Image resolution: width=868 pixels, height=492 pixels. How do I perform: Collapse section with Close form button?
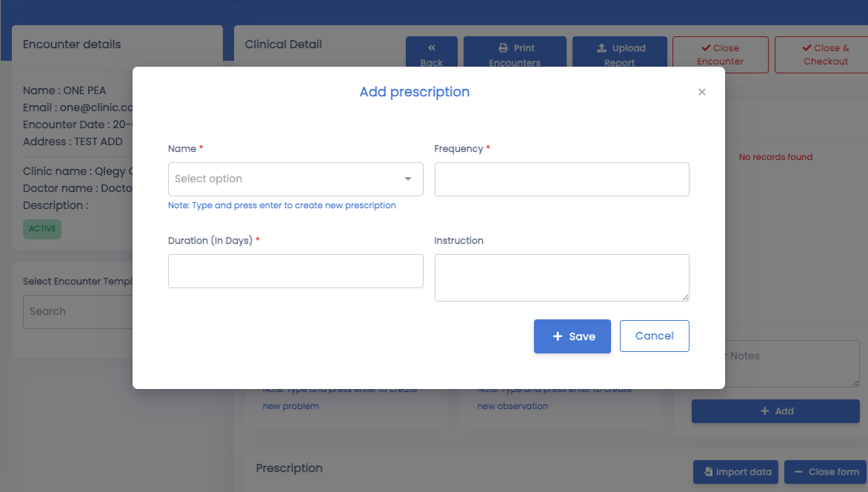825,472
